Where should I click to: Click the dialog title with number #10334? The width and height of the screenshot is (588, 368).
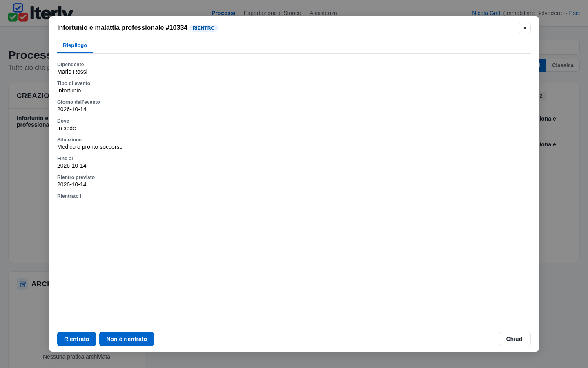coord(122,28)
